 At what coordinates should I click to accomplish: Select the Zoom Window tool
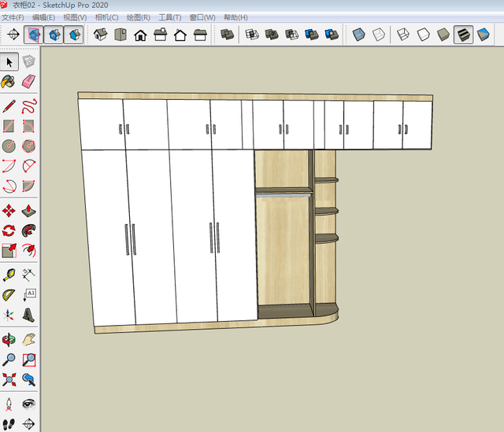click(x=28, y=360)
